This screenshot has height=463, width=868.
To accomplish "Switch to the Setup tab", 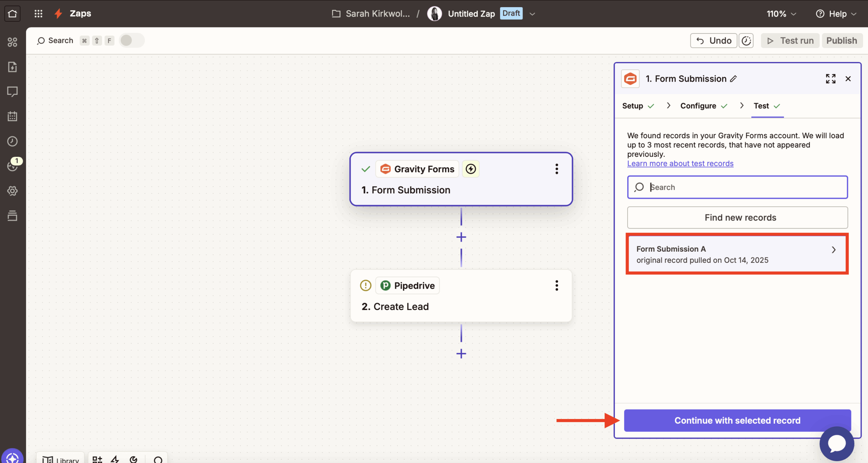I will point(633,106).
